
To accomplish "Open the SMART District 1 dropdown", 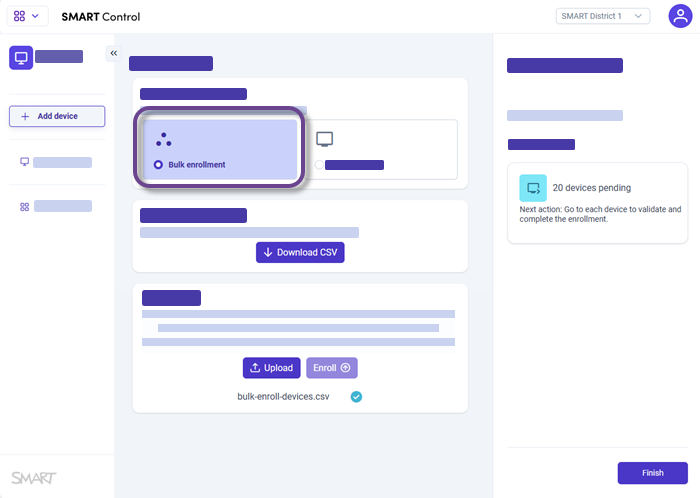I will [603, 16].
